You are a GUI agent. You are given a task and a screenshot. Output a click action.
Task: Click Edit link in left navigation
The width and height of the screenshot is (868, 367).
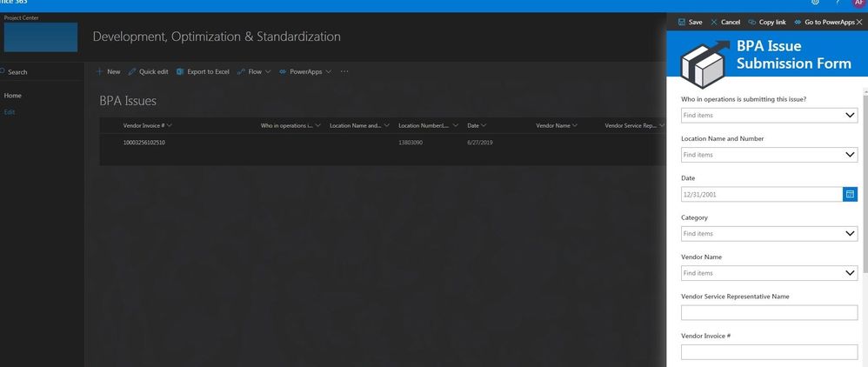10,112
